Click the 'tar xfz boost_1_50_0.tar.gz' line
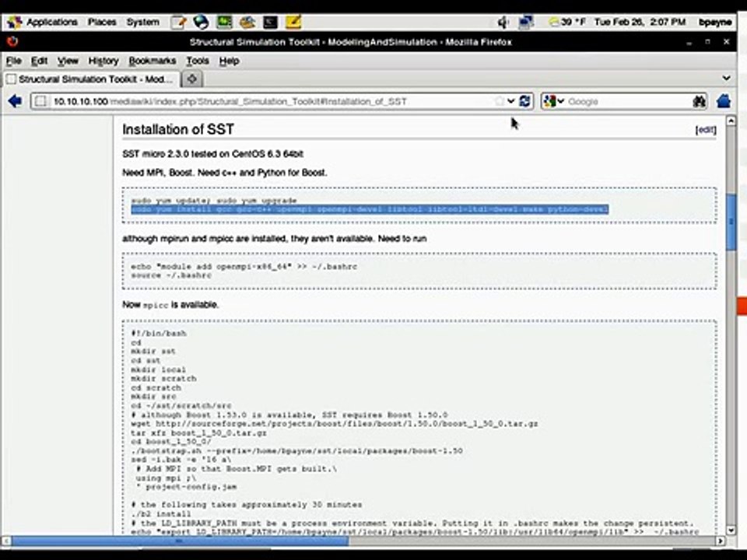Screen dimensions: 747x560 coord(198,432)
